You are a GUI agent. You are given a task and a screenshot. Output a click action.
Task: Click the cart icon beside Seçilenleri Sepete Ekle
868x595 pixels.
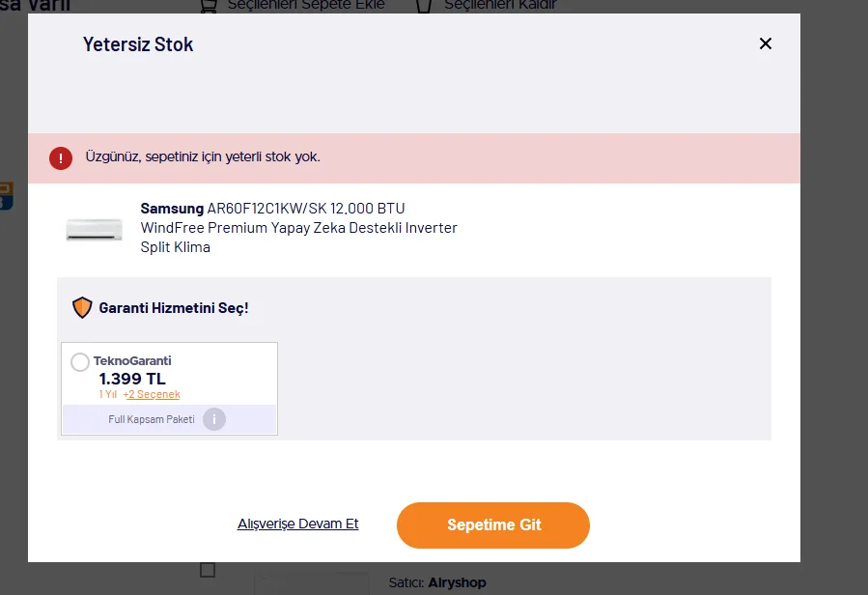[x=209, y=6]
